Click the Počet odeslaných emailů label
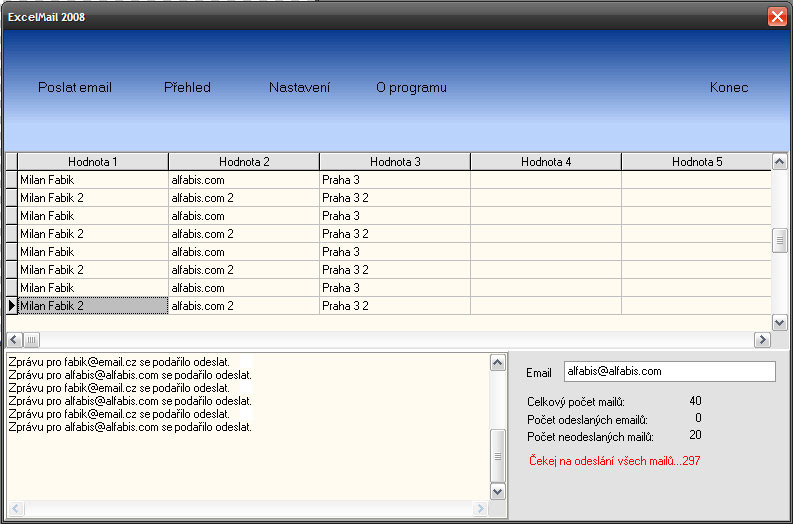The height and width of the screenshot is (524, 793). click(587, 420)
